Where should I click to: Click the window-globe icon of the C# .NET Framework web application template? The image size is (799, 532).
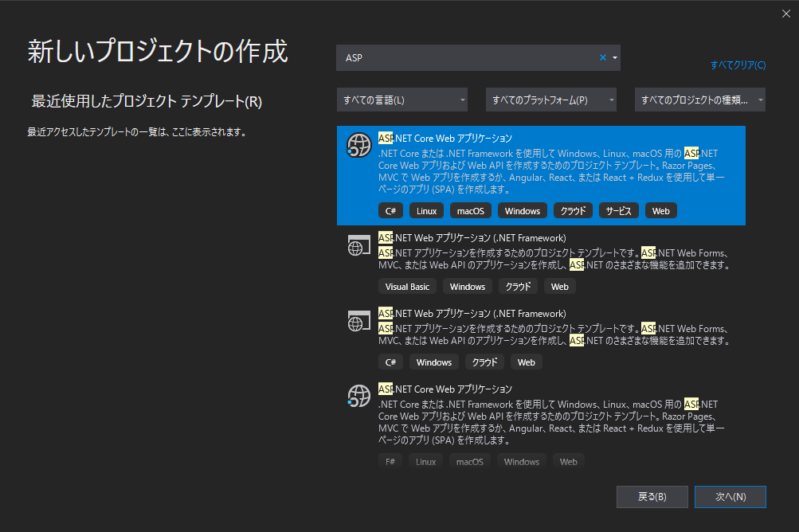pyautogui.click(x=358, y=320)
